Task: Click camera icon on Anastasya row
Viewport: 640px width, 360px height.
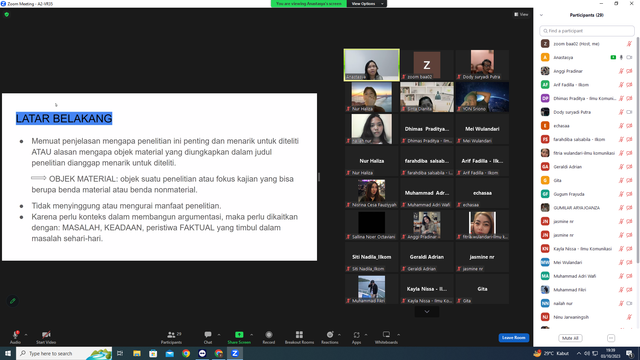Action: pos(629,58)
